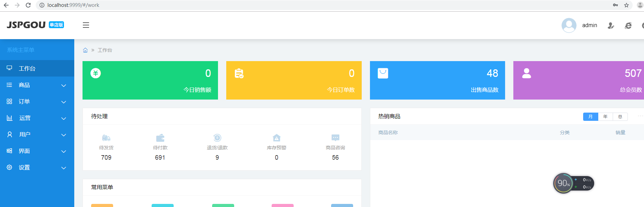The width and height of the screenshot is (644, 207).
Task: Click the bar chart icon beside 运营
Action: tap(9, 118)
